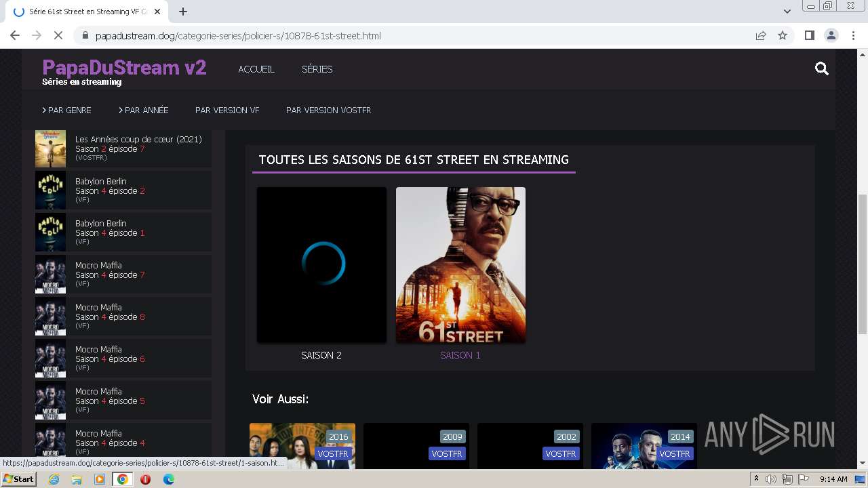Open the network tray icon
Screen dimensions: 868x488
click(787, 479)
